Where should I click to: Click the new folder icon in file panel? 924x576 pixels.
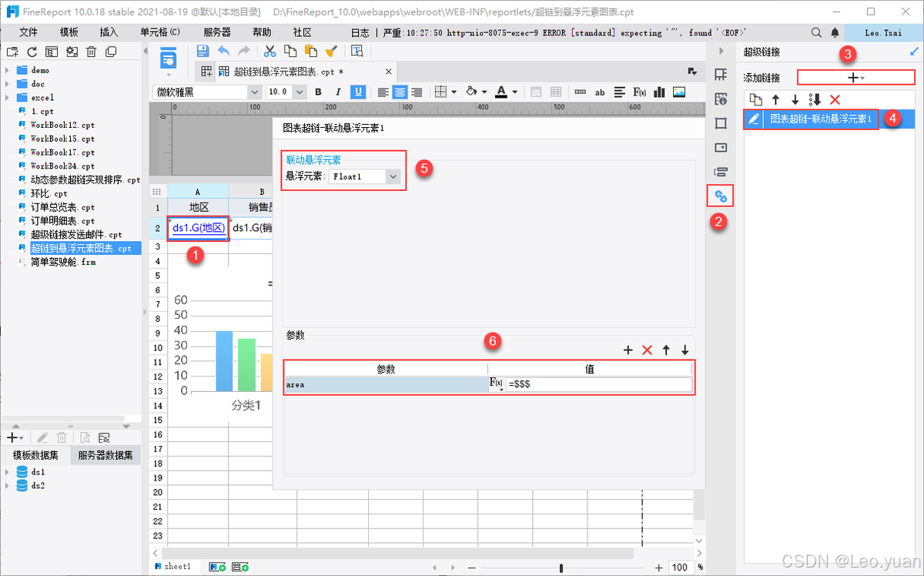[x=12, y=52]
